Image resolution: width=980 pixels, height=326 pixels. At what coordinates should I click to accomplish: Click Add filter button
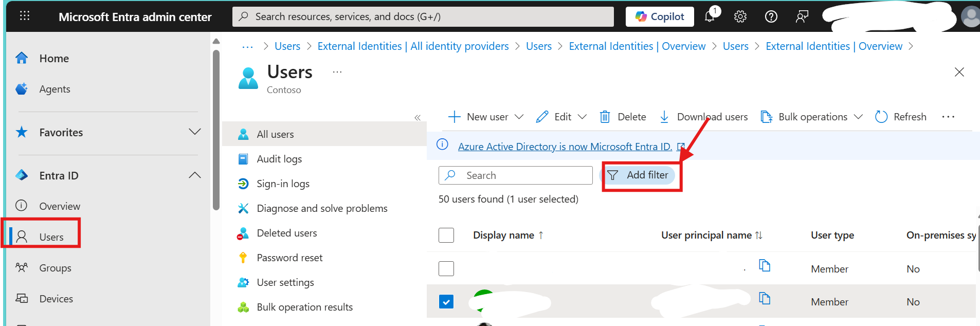pos(638,175)
